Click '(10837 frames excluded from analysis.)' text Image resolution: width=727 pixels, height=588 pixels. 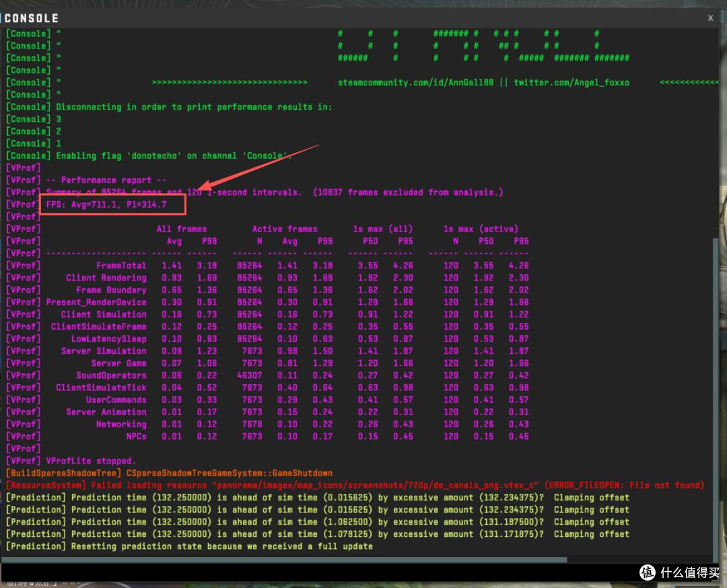408,192
